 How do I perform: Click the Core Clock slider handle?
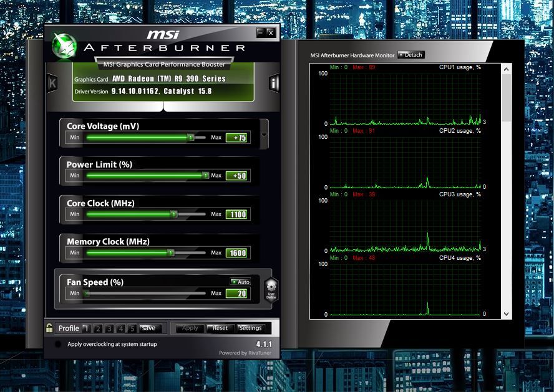[174, 214]
